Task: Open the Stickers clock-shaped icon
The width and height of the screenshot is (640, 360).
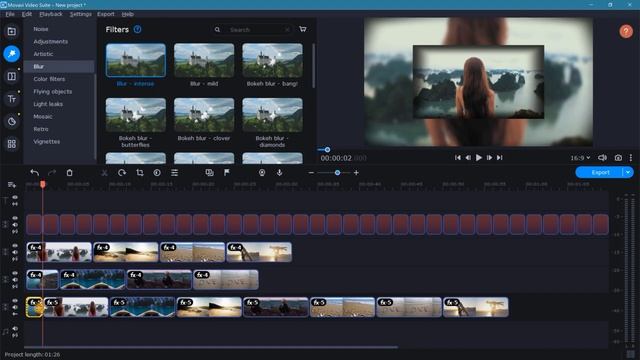Action: [x=11, y=121]
